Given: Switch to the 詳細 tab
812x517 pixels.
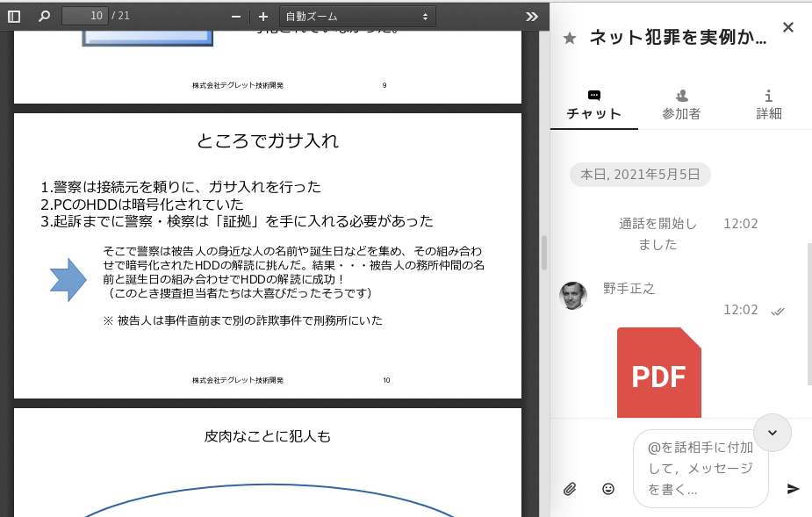Looking at the screenshot, I should [x=768, y=105].
